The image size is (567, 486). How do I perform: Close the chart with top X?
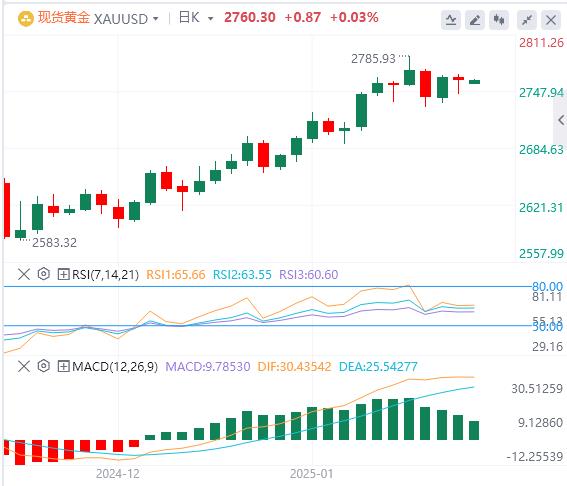click(551, 20)
